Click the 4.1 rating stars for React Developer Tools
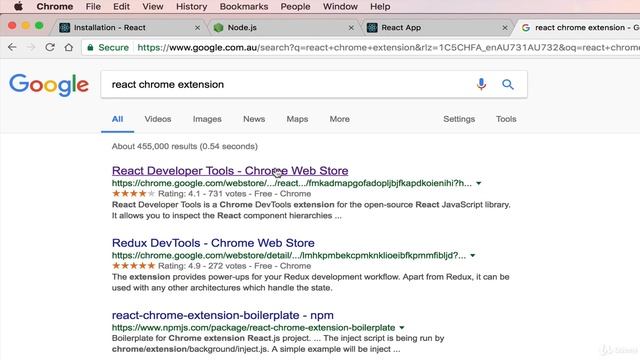 tap(133, 193)
